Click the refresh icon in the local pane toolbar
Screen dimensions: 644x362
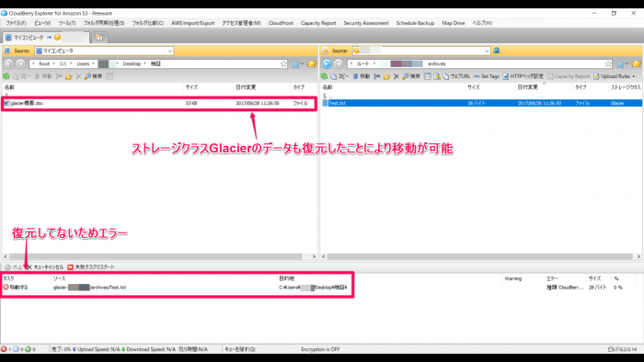click(6, 76)
